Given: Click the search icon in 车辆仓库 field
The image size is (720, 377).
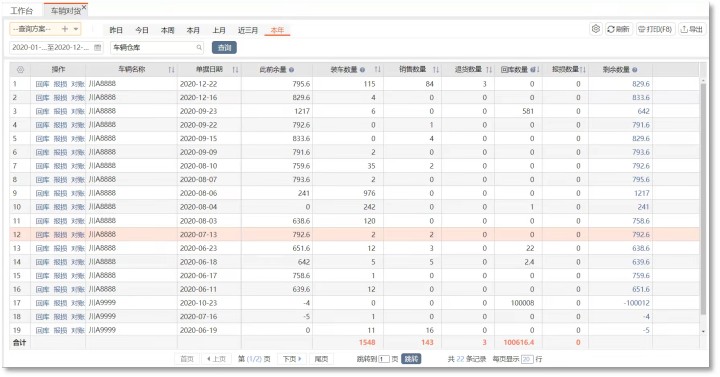Looking at the screenshot, I should pos(199,47).
